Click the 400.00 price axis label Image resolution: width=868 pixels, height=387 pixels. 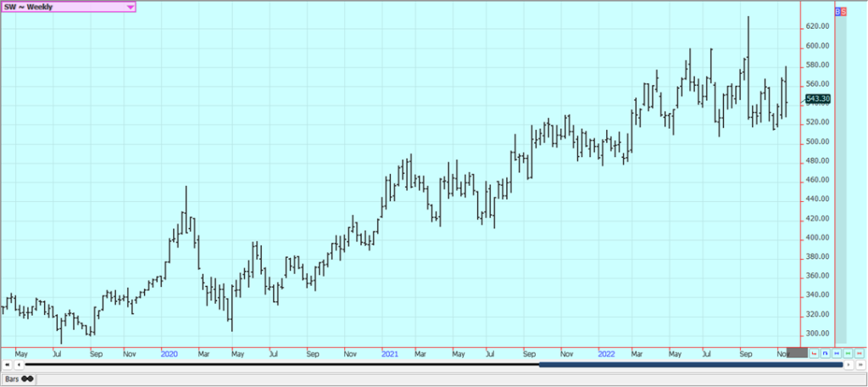(x=817, y=238)
